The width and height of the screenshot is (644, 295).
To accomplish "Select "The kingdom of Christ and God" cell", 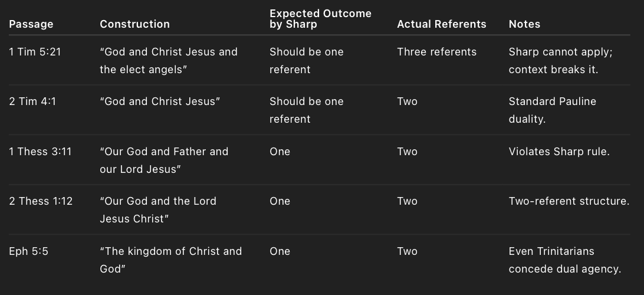I will point(171,260).
